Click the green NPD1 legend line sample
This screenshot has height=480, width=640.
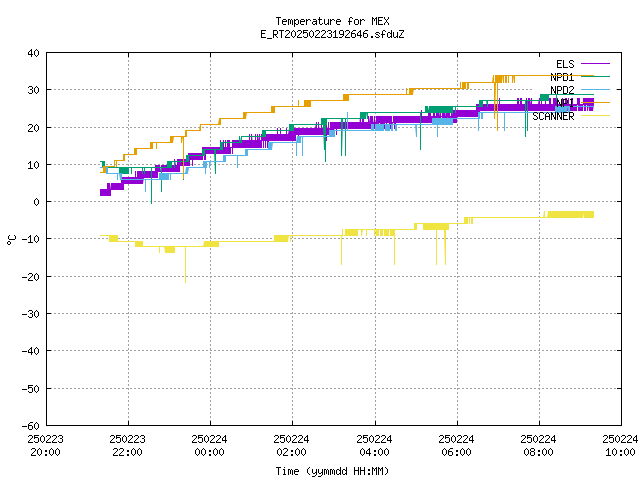pyautogui.click(x=595, y=76)
